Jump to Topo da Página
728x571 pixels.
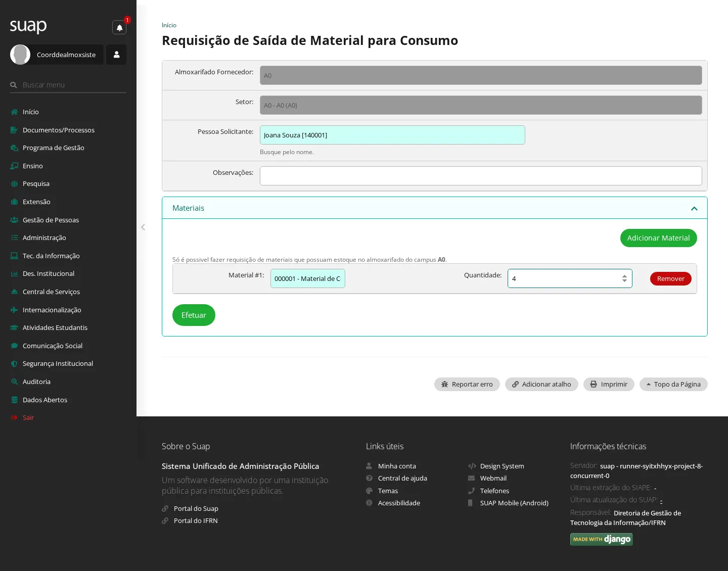(673, 384)
